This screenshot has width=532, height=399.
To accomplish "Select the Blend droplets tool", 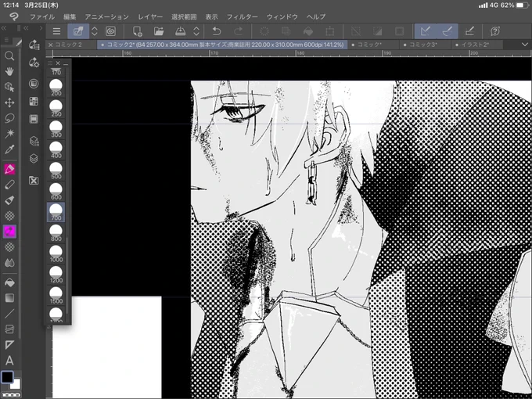I will point(9,263).
